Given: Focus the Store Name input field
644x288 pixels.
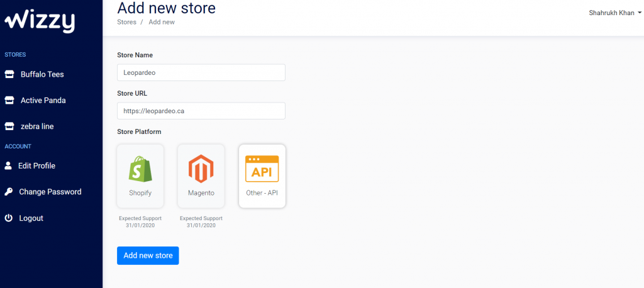Looking at the screenshot, I should click(201, 72).
